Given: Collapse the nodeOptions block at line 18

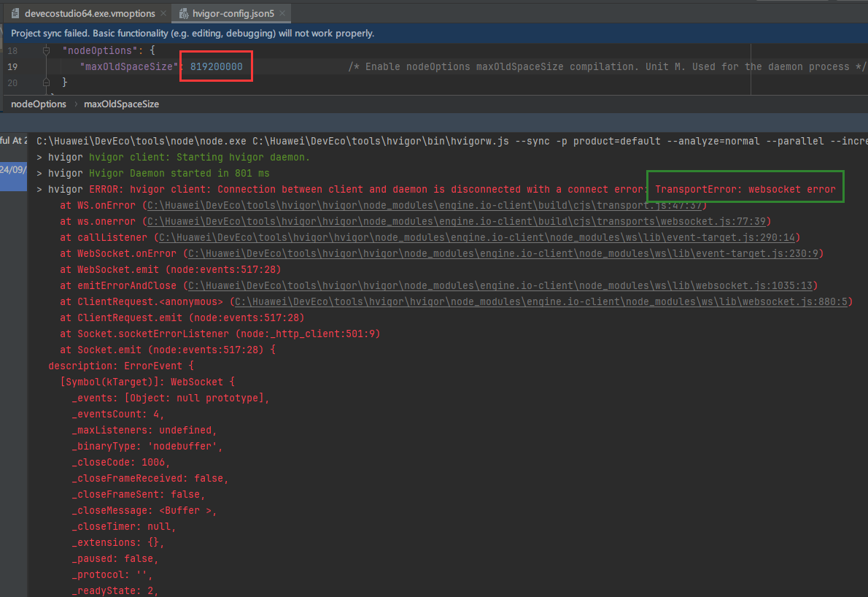Looking at the screenshot, I should coord(46,51).
